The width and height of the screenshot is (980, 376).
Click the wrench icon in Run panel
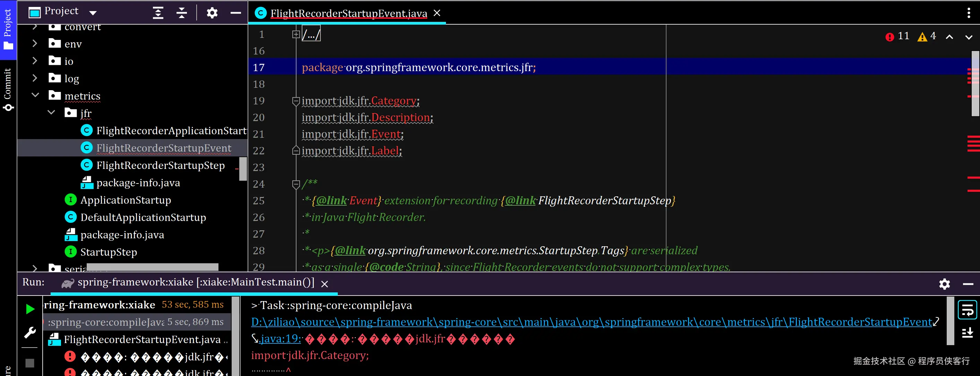pos(30,332)
